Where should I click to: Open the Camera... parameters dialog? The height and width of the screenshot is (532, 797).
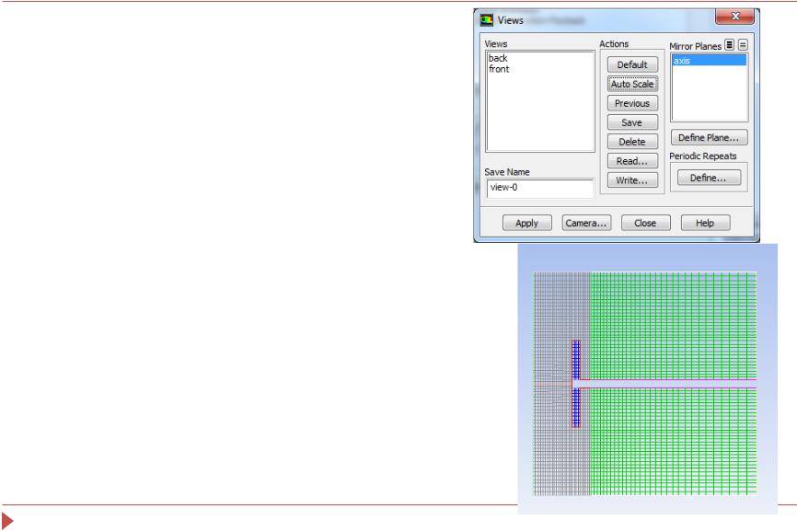coord(586,223)
